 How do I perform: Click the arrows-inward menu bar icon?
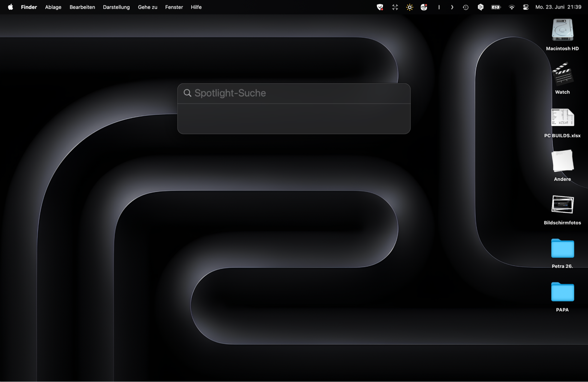pos(395,7)
